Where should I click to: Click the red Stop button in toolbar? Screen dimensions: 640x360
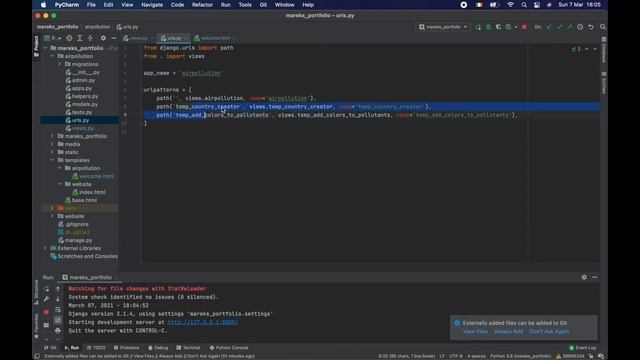point(524,27)
